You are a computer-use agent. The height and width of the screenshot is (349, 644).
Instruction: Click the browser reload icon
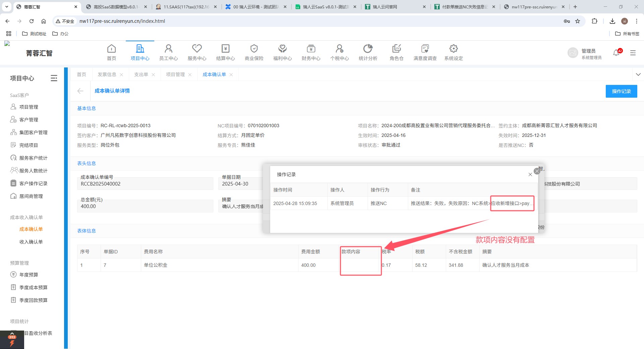(32, 21)
